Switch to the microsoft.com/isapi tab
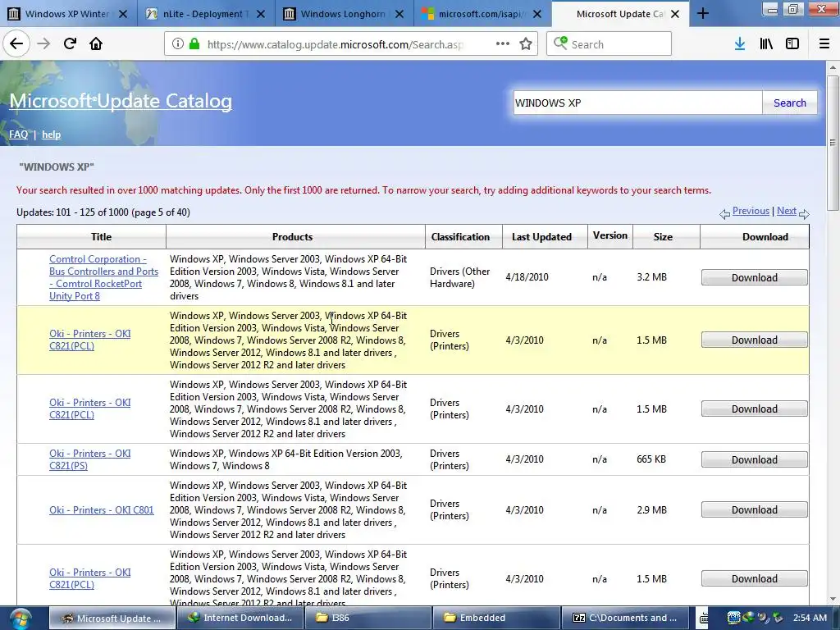Image resolution: width=840 pixels, height=630 pixels. 482,14
